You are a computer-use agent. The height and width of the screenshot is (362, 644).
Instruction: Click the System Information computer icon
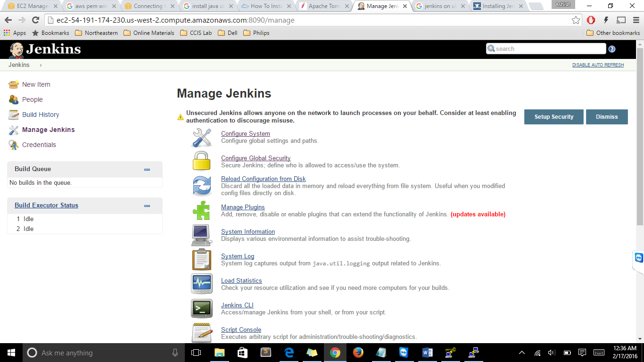(201, 235)
